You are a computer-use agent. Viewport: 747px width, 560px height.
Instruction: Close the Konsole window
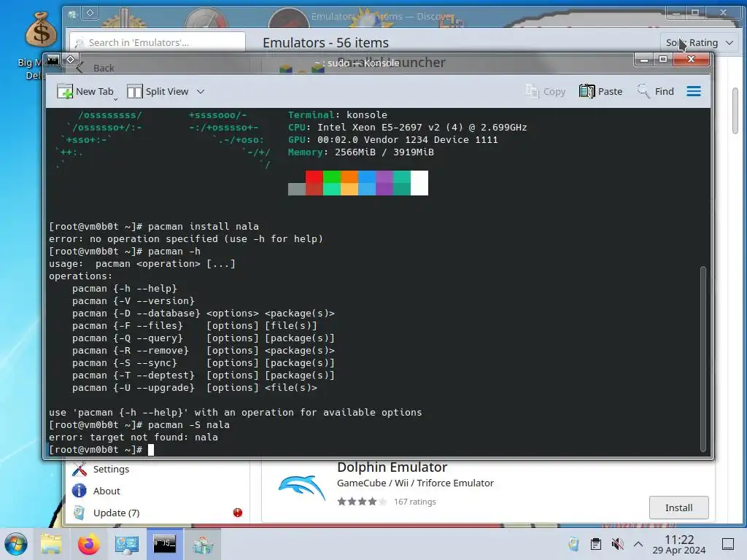click(x=692, y=60)
